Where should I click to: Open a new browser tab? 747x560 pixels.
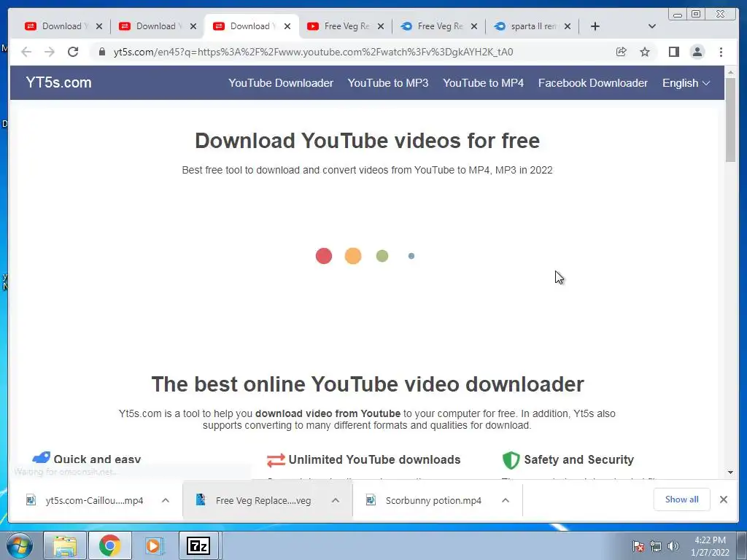pos(595,26)
